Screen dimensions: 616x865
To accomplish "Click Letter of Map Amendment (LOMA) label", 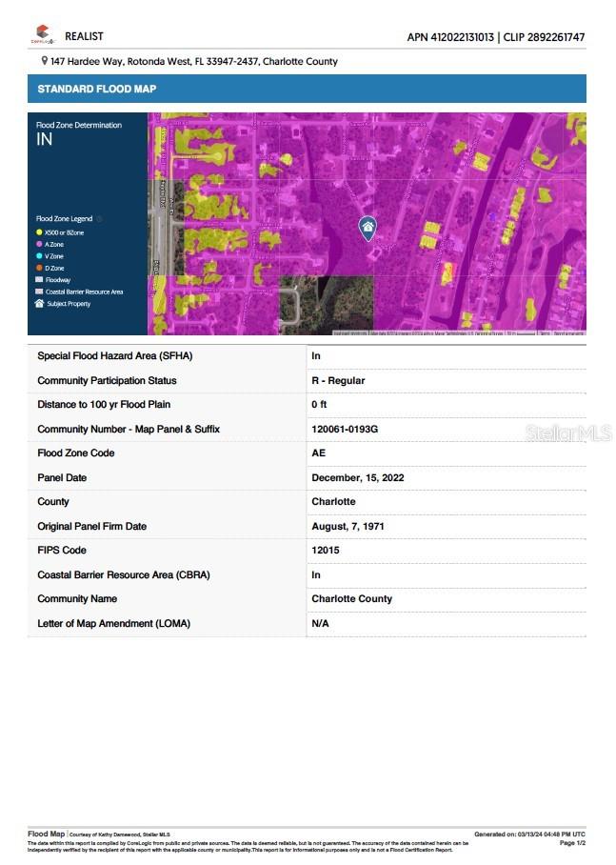I will [113, 623].
